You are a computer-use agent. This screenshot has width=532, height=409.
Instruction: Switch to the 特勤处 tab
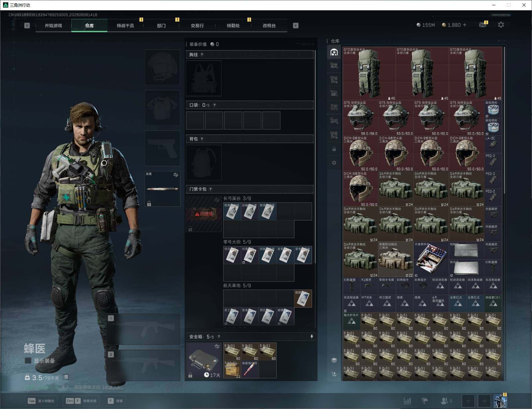click(x=233, y=26)
